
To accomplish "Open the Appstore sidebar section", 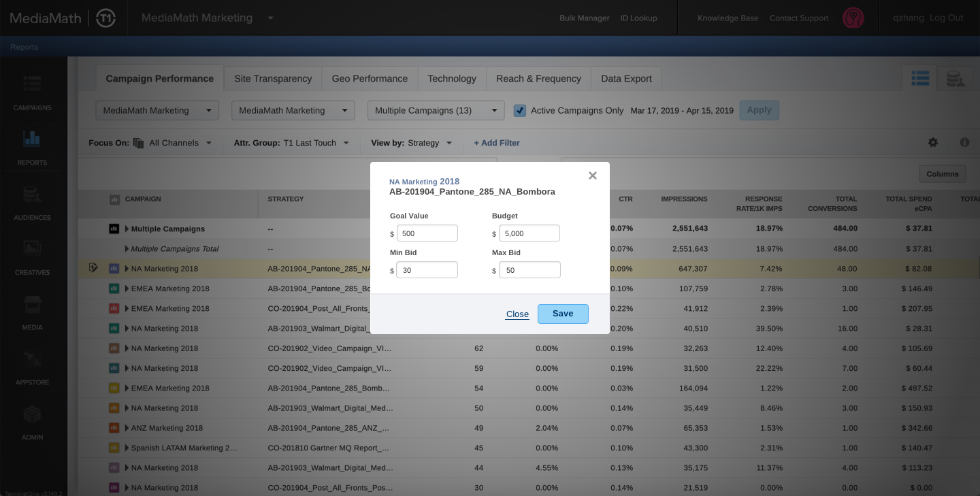I will click(32, 367).
